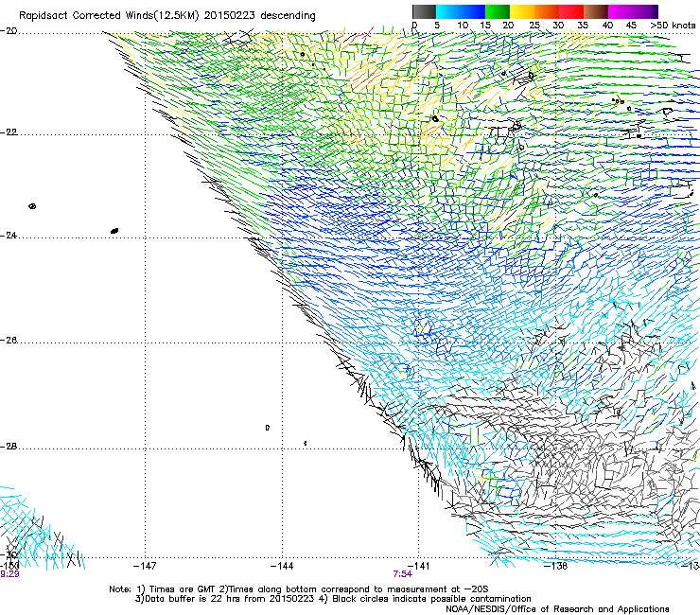Click the -147 longitude axis label
The image size is (700, 615).
[x=145, y=566]
